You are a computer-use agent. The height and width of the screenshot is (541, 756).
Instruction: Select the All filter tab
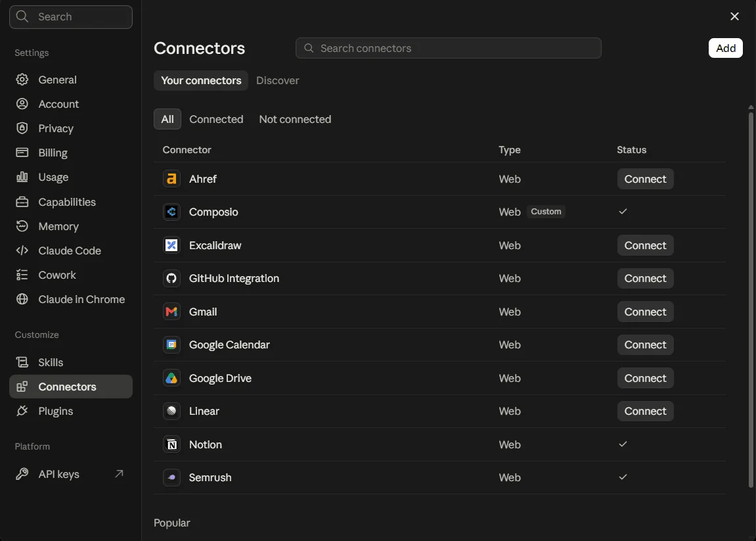(x=167, y=119)
